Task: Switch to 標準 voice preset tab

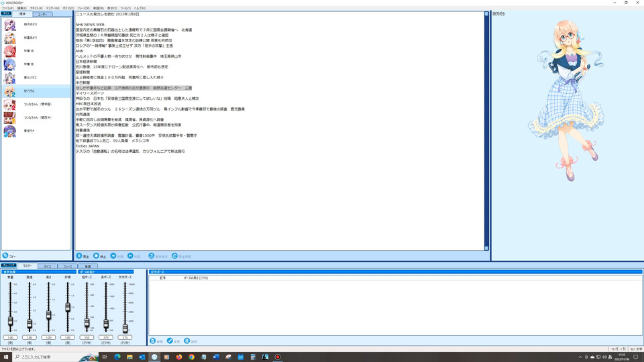Action: click(23, 14)
